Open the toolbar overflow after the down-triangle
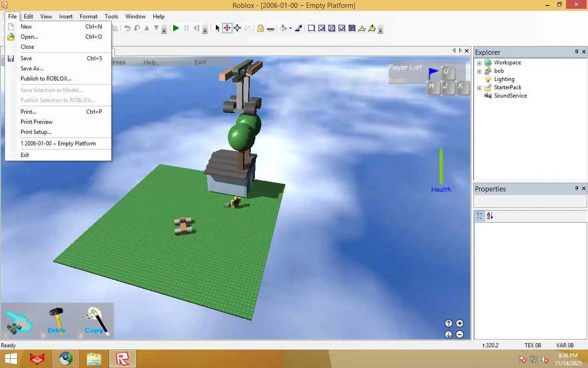The image size is (588, 368). coord(164,29)
